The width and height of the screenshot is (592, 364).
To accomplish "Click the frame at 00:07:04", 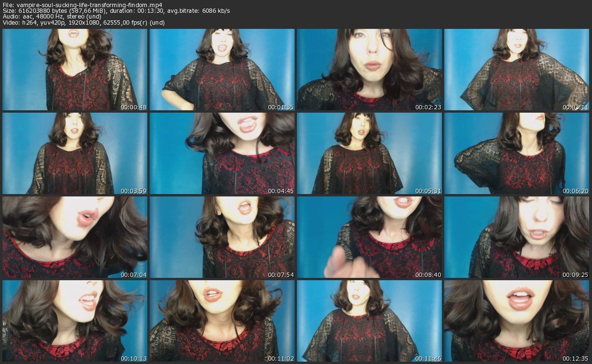I will click(75, 237).
